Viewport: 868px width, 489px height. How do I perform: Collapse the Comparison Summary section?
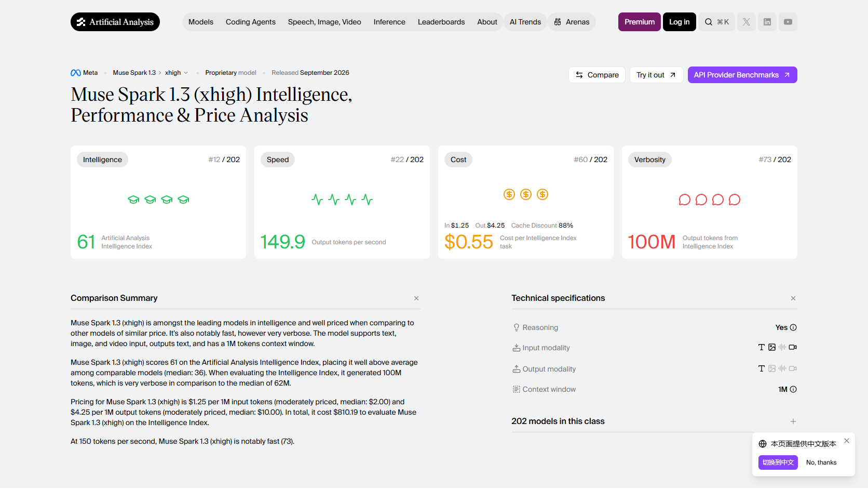pos(416,298)
